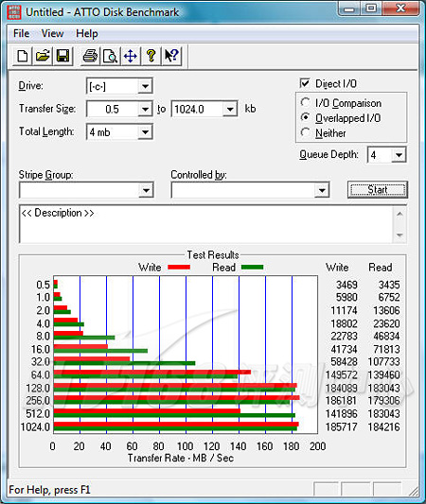Click the ATTO application icon in title bar
Image resolution: width=426 pixels, height=504 pixels.
[14, 12]
